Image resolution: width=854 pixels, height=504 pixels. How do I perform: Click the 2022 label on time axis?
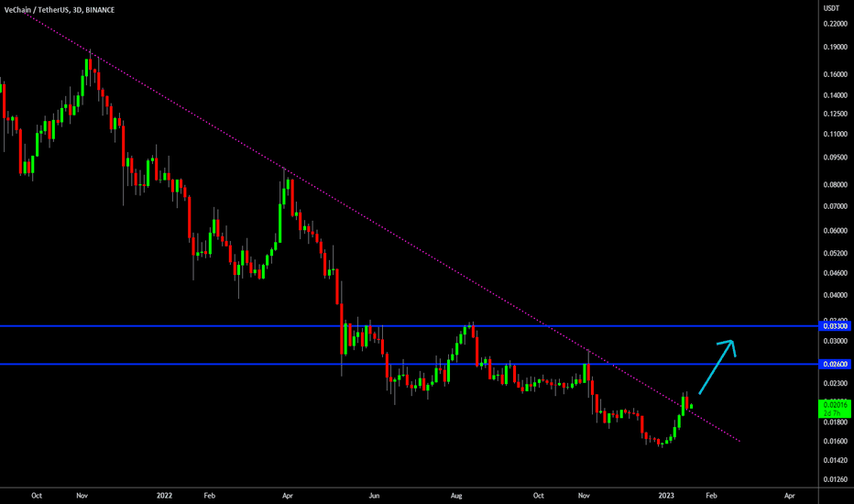pos(164,495)
